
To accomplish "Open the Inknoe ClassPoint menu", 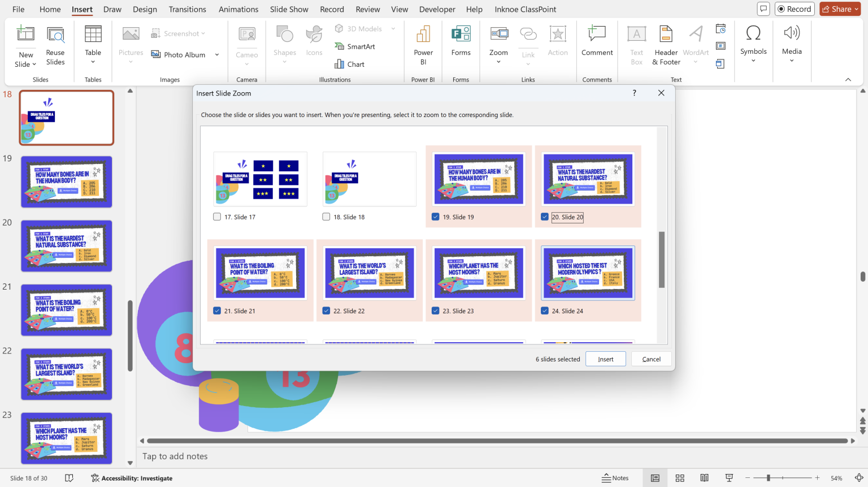I will point(525,9).
